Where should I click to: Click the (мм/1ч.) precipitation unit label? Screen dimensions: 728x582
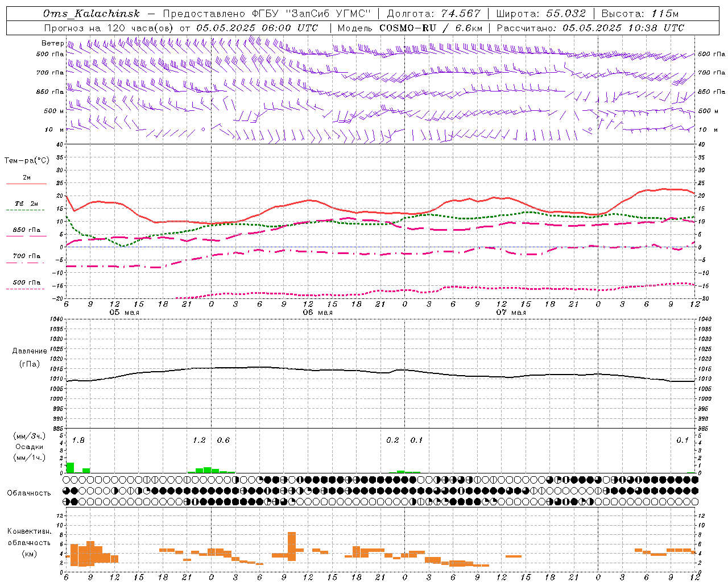tap(30, 458)
